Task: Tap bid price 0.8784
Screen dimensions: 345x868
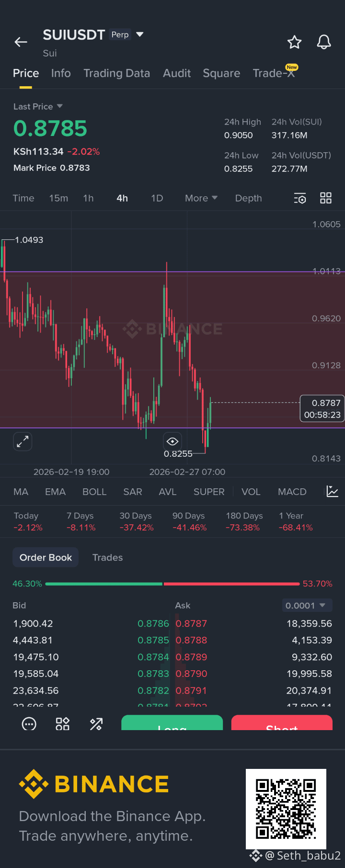Action: pos(153,657)
